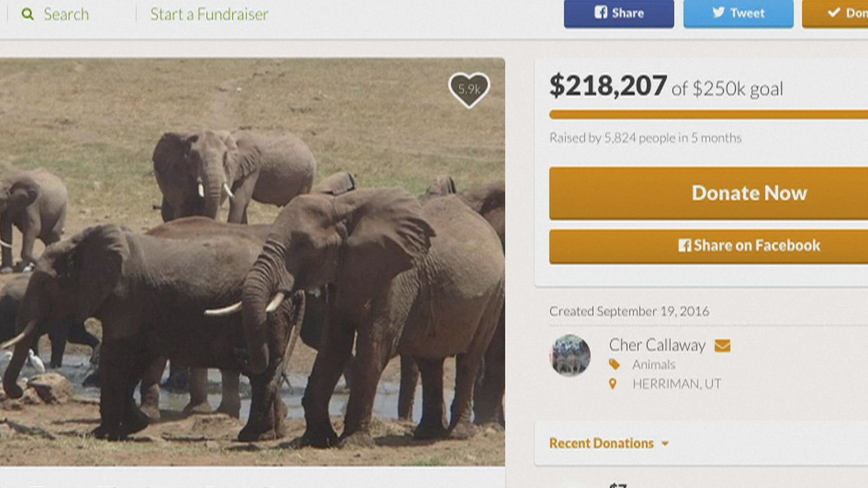Image resolution: width=868 pixels, height=488 pixels.
Task: Open Cher Callaway's organizer profile link
Action: (x=657, y=345)
